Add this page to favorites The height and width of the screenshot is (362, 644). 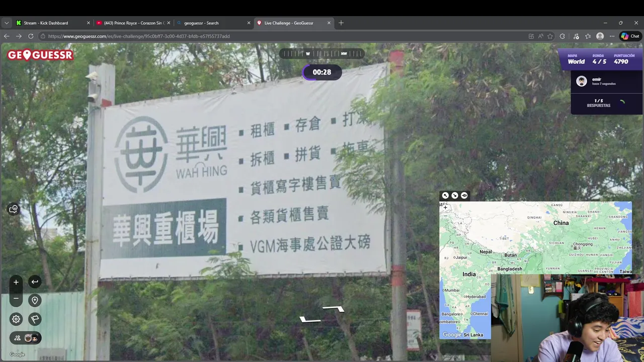pos(550,36)
